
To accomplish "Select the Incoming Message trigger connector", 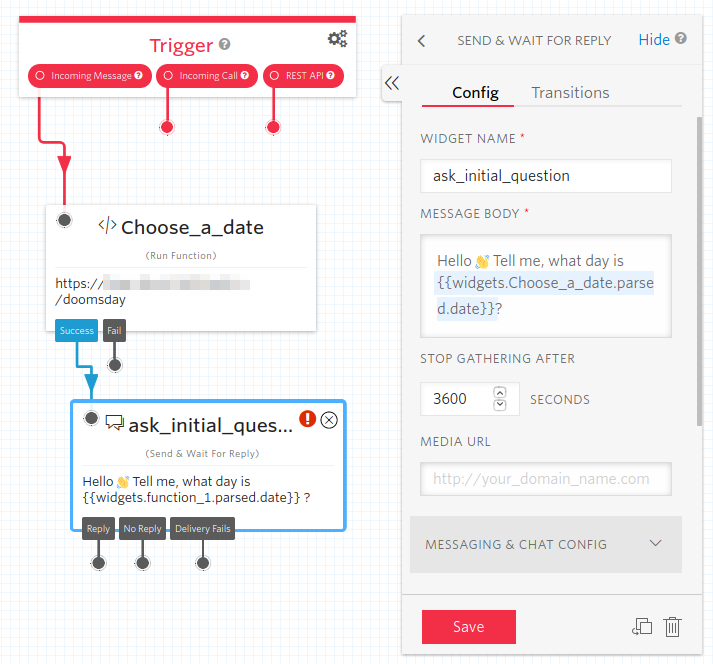I will click(x=90, y=75).
